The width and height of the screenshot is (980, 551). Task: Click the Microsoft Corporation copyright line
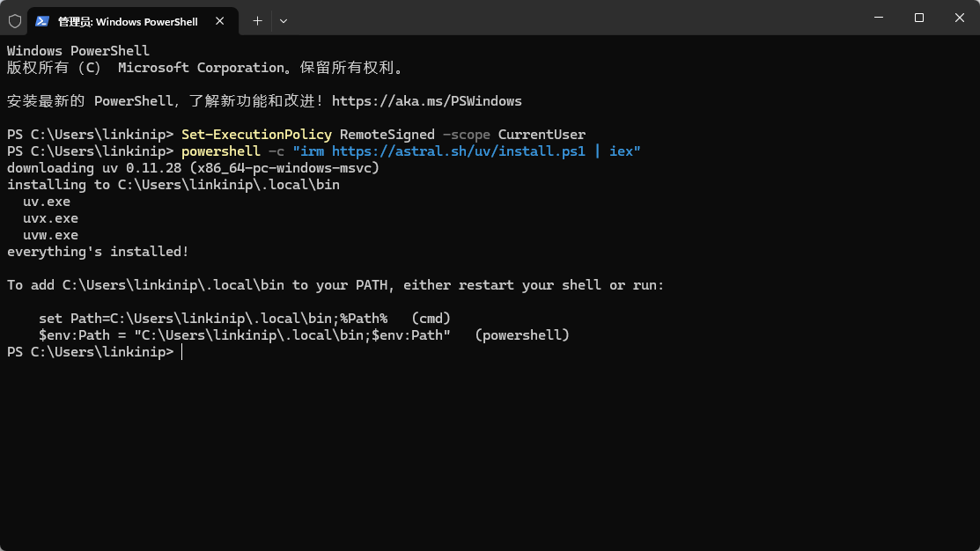(x=206, y=68)
